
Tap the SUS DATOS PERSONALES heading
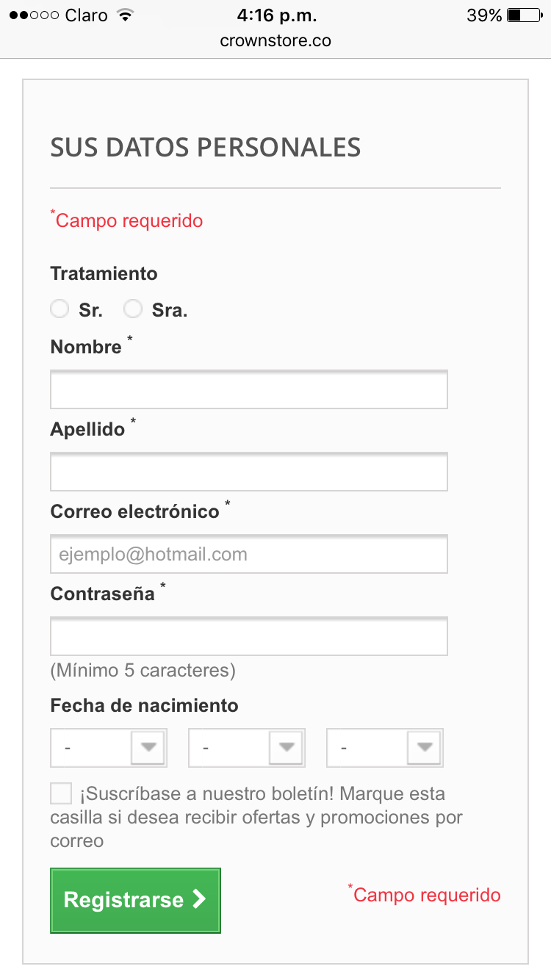[x=206, y=148]
